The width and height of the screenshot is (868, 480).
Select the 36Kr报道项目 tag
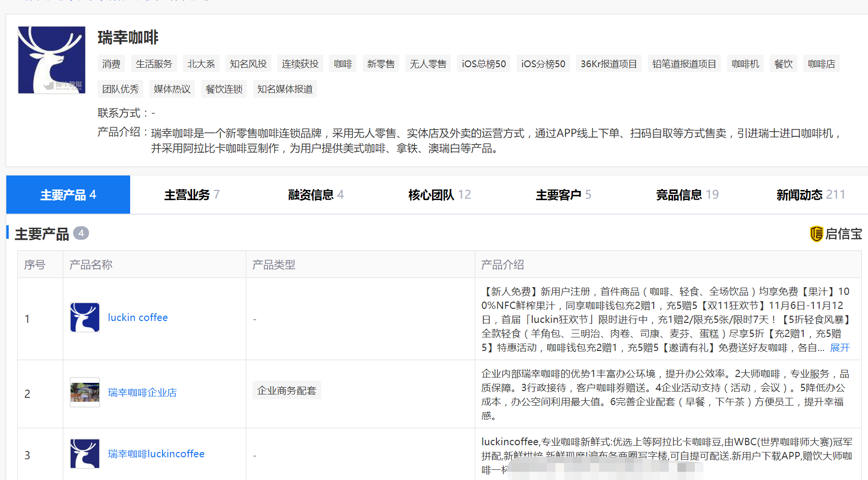coord(609,64)
